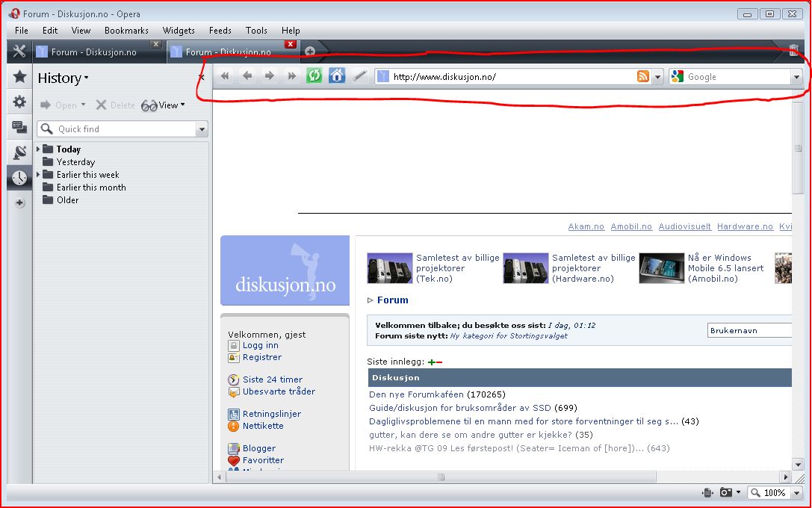Screen dimensions: 812x508
Task: Click the Brukernavn username field
Action: [x=749, y=330]
